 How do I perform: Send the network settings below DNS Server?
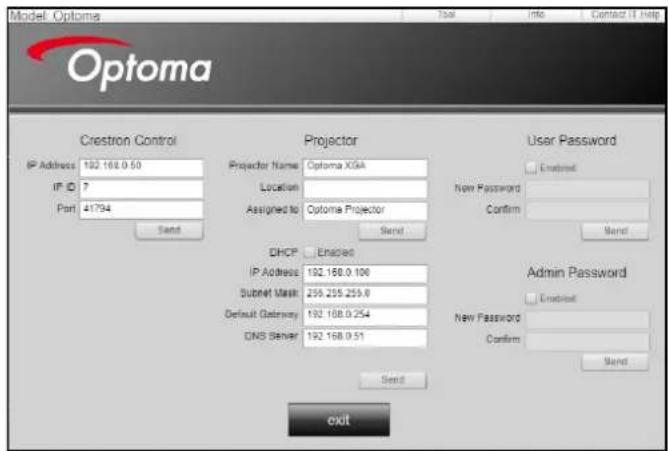393,379
